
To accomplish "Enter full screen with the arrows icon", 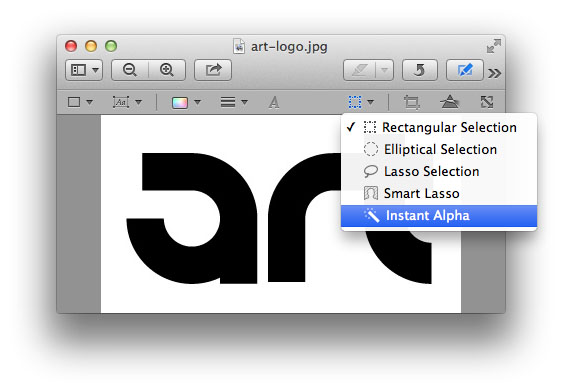I will 494,46.
